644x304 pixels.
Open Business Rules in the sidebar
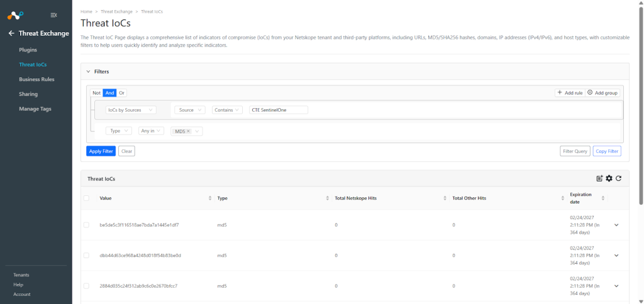click(x=36, y=79)
